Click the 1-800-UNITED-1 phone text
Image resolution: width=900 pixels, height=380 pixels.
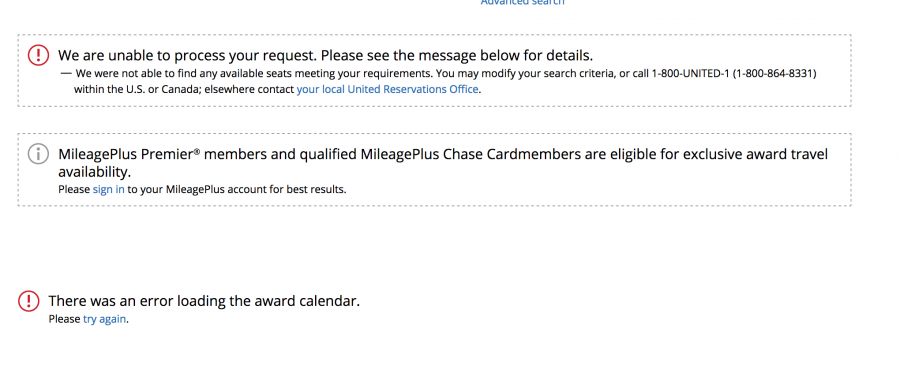click(690, 73)
